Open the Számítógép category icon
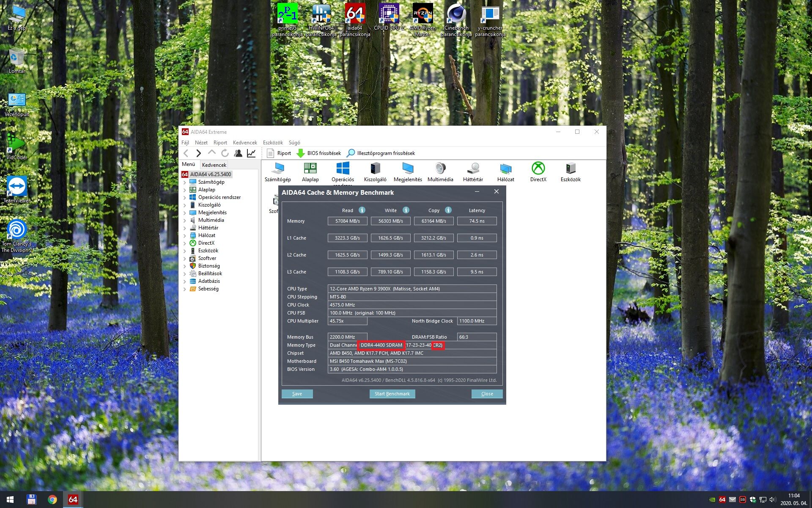The width and height of the screenshot is (812, 508). coord(278,172)
